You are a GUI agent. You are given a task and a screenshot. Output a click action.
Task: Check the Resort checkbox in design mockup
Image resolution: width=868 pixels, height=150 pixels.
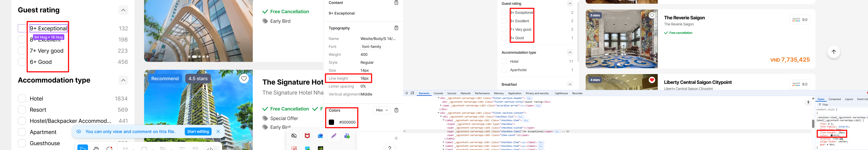pyautogui.click(x=22, y=110)
